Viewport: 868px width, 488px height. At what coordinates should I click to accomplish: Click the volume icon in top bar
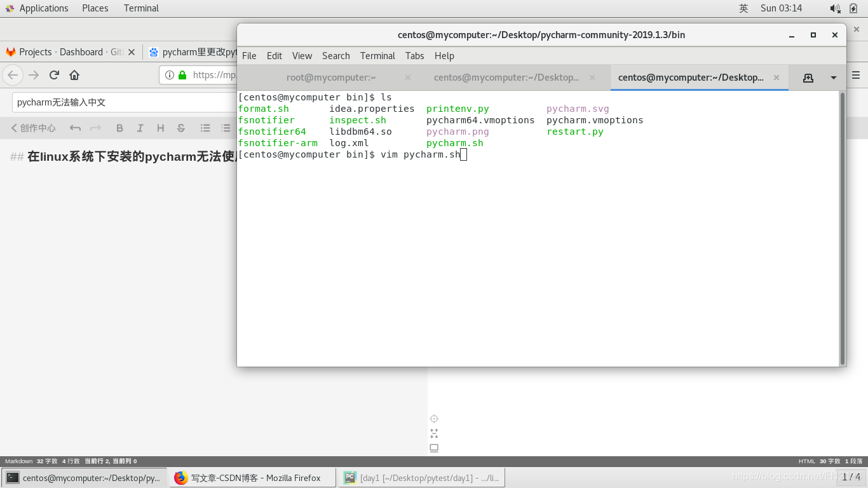(x=835, y=8)
